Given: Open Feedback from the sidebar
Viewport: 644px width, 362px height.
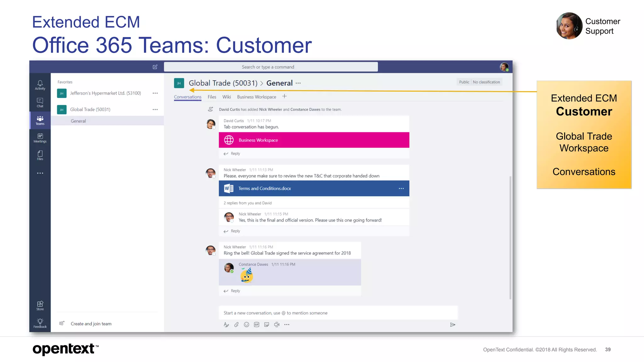Looking at the screenshot, I should click(40, 323).
